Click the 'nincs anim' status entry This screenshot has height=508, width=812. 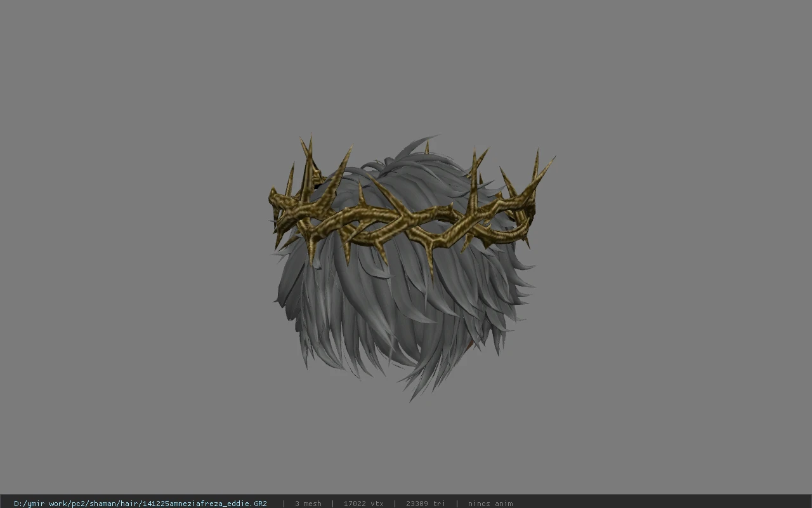pos(490,504)
